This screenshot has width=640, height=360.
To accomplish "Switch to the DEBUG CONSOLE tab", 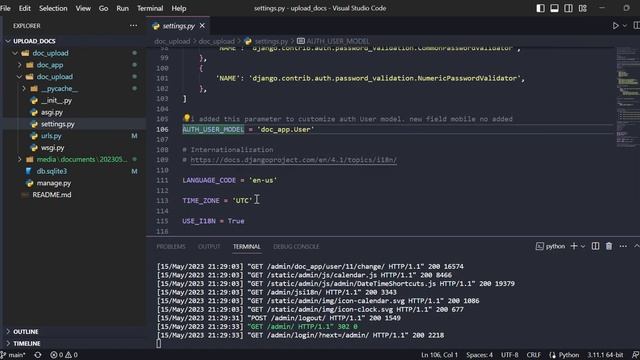I will [x=296, y=247].
